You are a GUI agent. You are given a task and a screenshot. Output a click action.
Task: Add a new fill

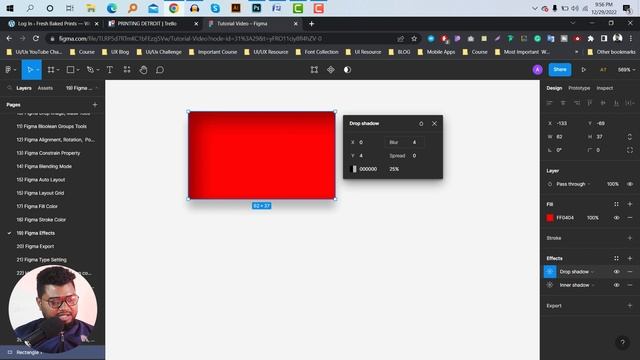tap(630, 204)
